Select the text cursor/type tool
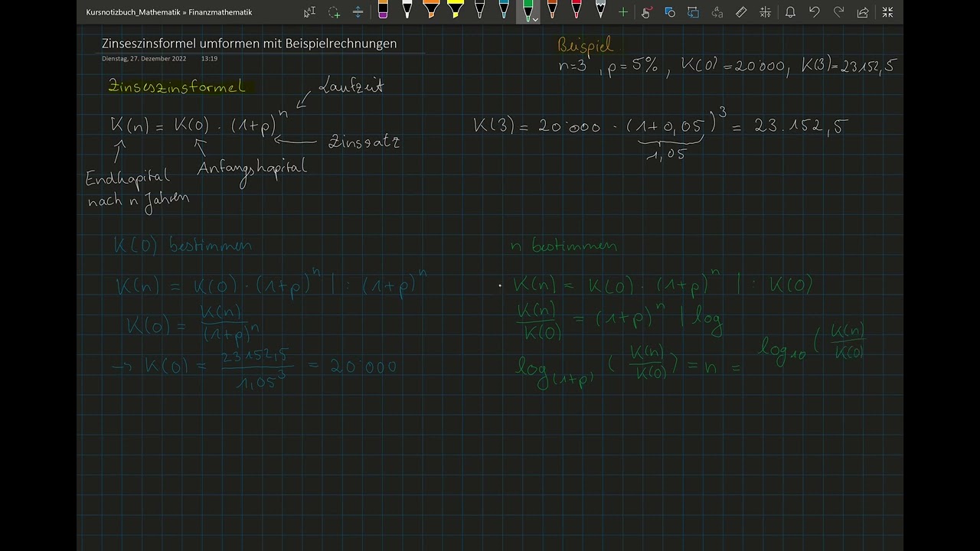 (x=309, y=12)
